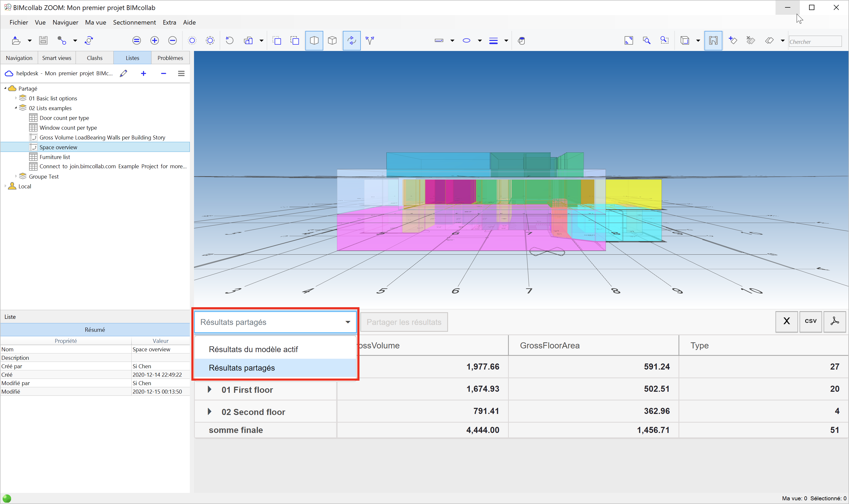
Task: Click the connection node icon in the toolbar
Action: (62, 40)
